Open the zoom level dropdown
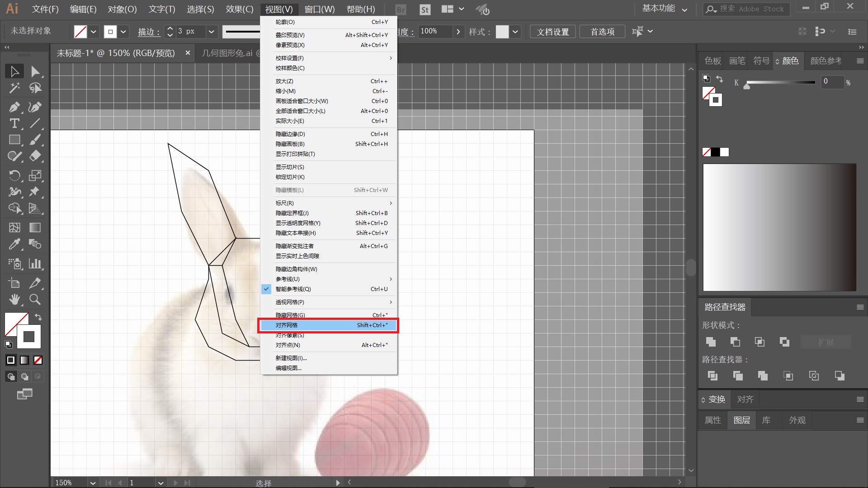This screenshot has width=868, height=488. coord(93,483)
